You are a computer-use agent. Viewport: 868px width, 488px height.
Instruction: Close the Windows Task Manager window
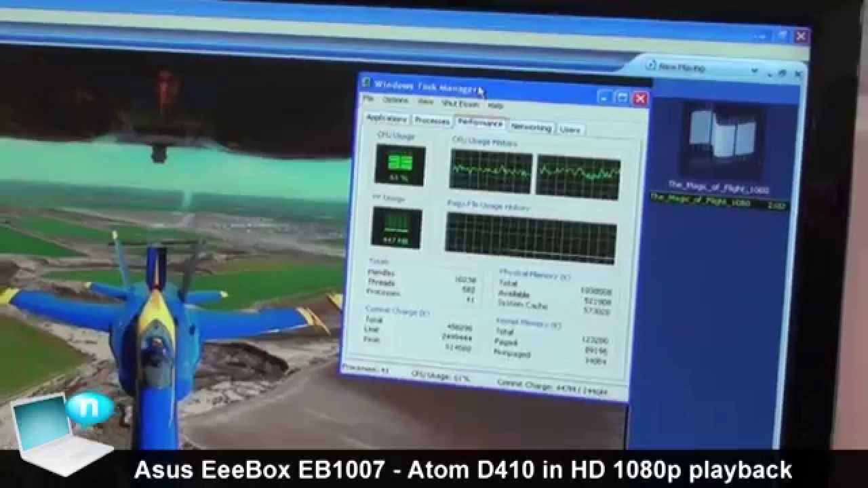[639, 99]
